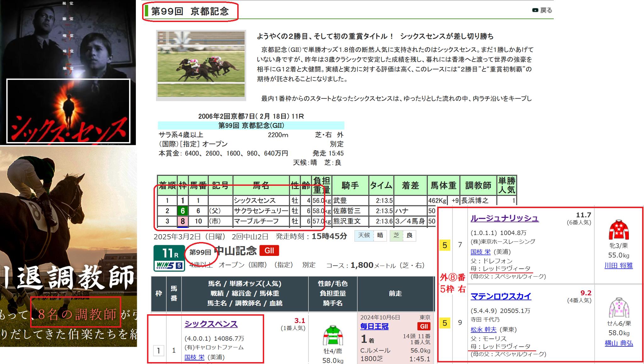
Task: Click the 馬名 column header in results table
Action: point(261,186)
